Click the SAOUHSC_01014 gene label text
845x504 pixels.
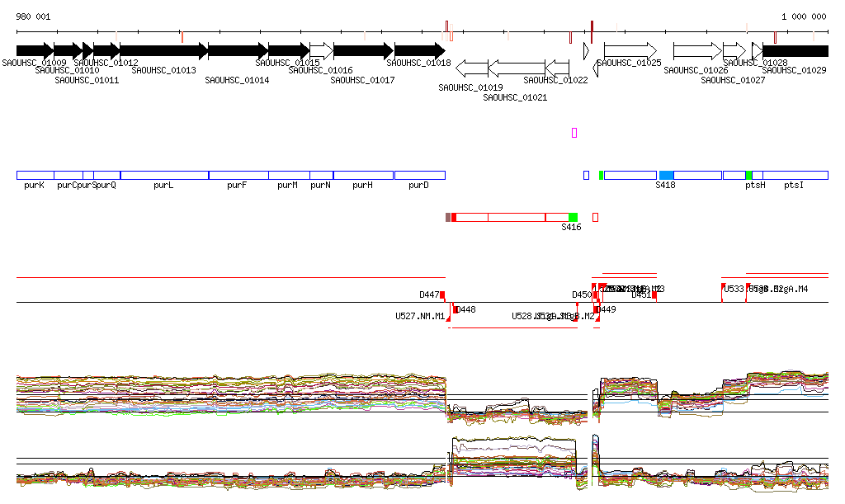click(237, 81)
